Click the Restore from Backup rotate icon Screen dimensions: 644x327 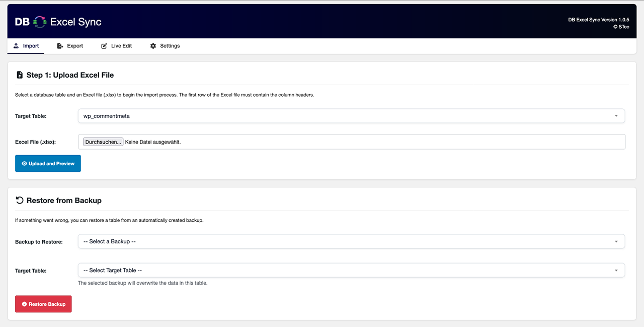(20, 201)
